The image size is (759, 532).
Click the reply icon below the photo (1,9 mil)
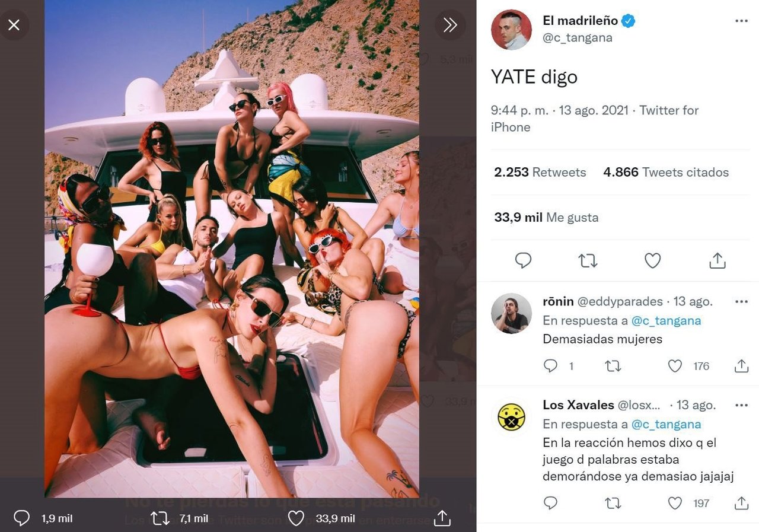click(x=22, y=518)
